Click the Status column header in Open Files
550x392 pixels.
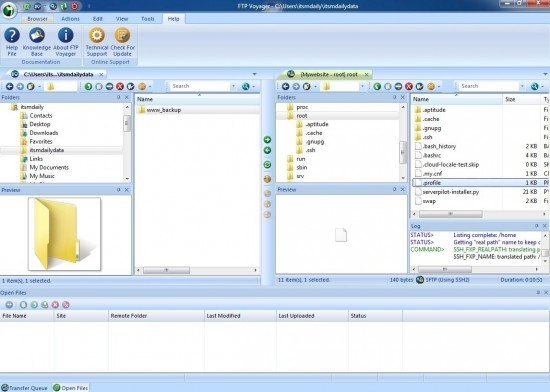click(x=375, y=316)
